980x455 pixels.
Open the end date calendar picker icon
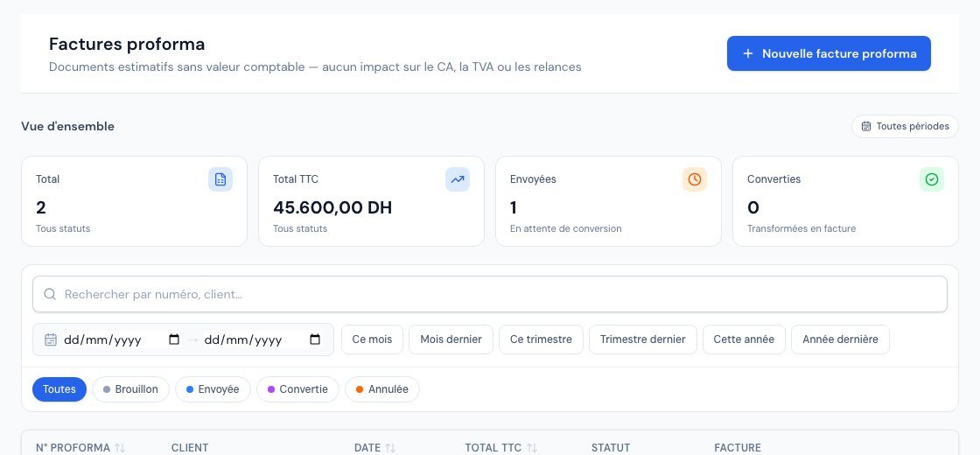(x=315, y=339)
